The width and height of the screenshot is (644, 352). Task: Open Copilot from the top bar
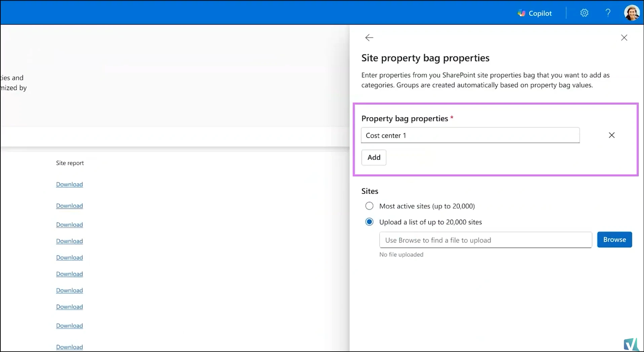click(x=534, y=13)
